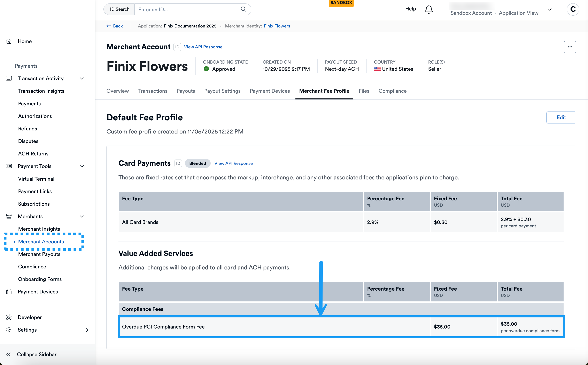Switch to the Compliance tab

(x=392, y=91)
